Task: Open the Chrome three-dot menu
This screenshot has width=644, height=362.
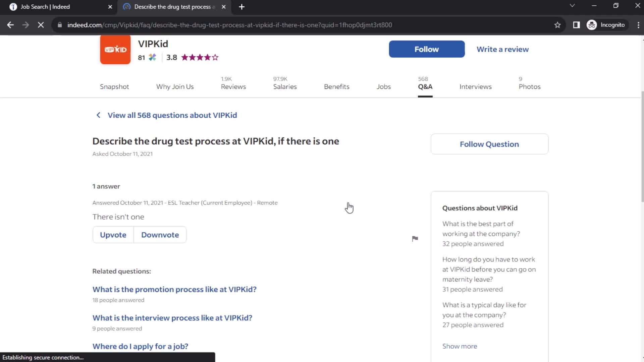Action: click(x=638, y=25)
